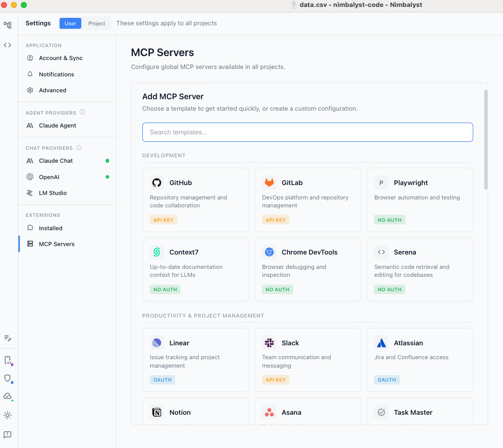Click the green status dot beside Claude Chat
The height and width of the screenshot is (448, 503).
click(108, 160)
